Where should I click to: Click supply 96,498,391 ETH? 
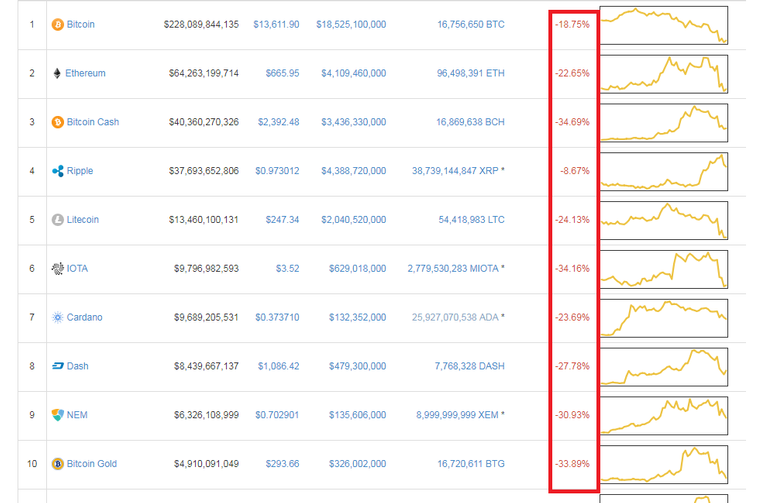pos(471,73)
